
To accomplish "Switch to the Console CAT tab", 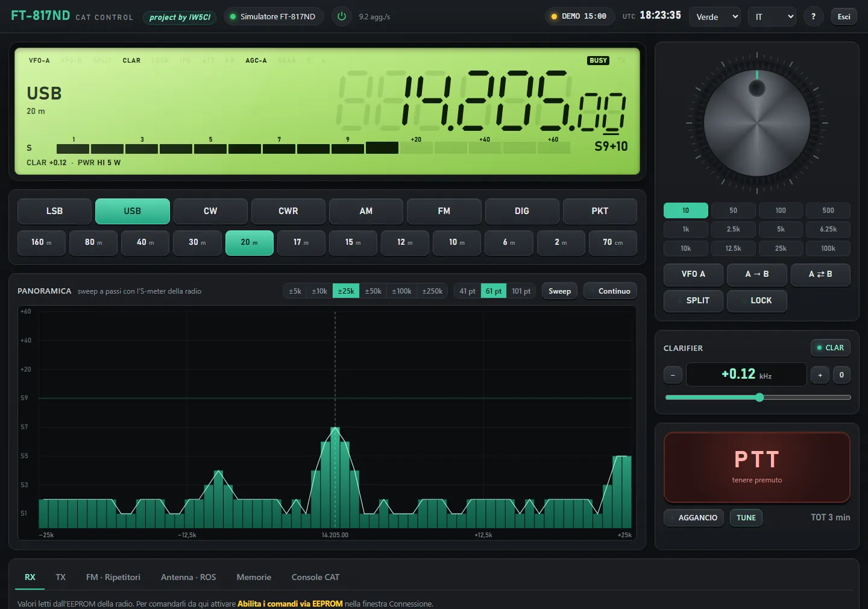I will coord(315,577).
